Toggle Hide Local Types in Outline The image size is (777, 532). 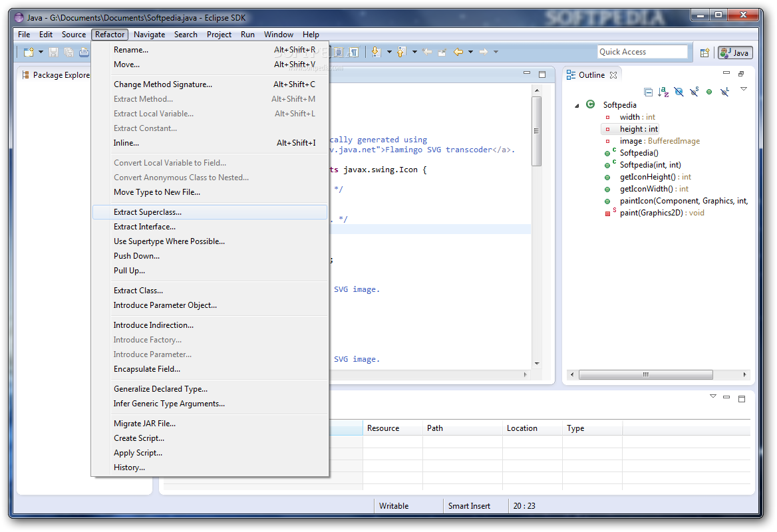(724, 92)
